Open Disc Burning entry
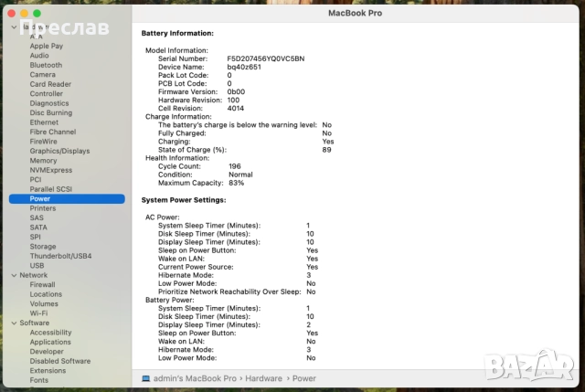 (x=51, y=112)
